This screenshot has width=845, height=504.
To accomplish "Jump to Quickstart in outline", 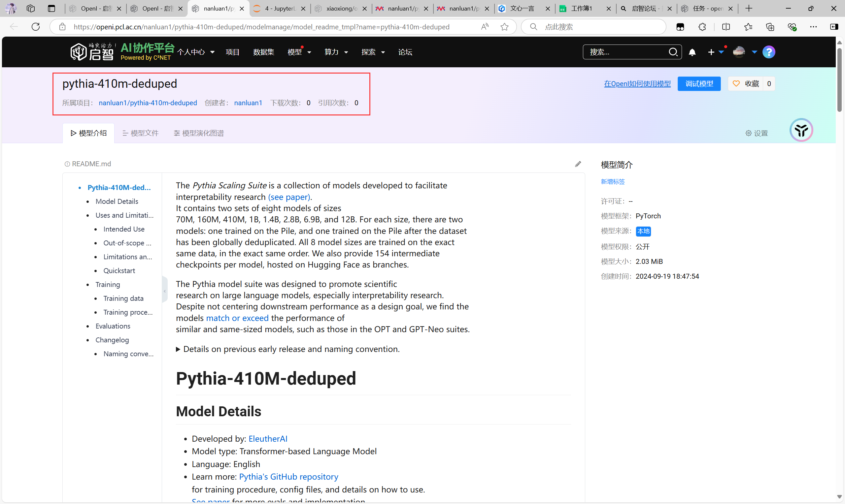I will click(x=119, y=271).
